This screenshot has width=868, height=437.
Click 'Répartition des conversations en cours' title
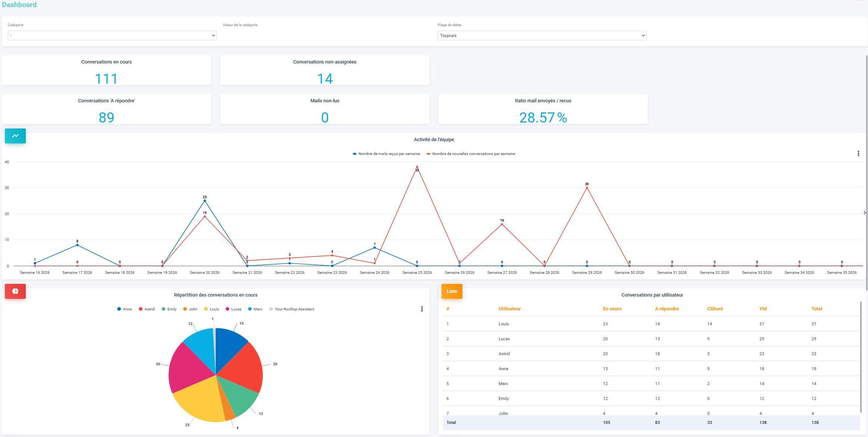(216, 295)
